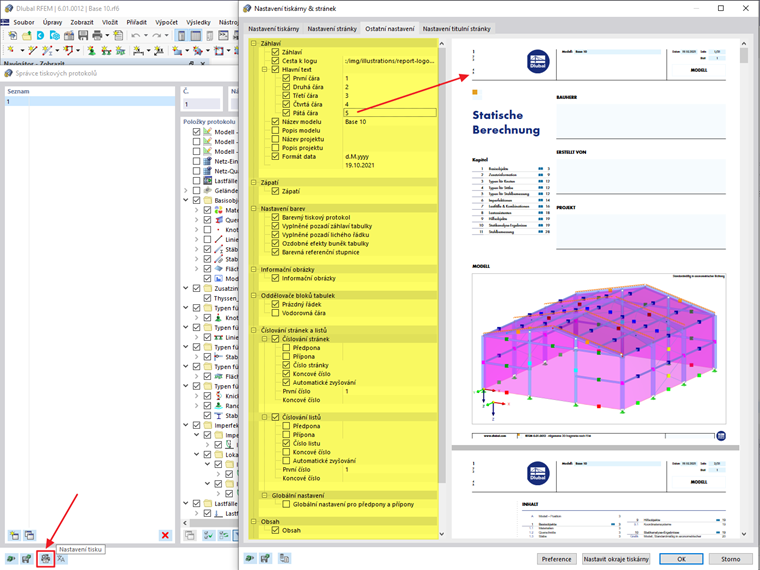Select report 1 in the Seznam list
Viewport: 760px width, 570px height.
[90, 101]
